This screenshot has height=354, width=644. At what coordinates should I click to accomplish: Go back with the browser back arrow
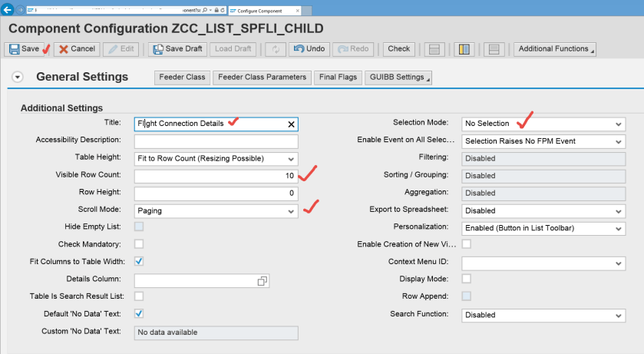(8, 10)
